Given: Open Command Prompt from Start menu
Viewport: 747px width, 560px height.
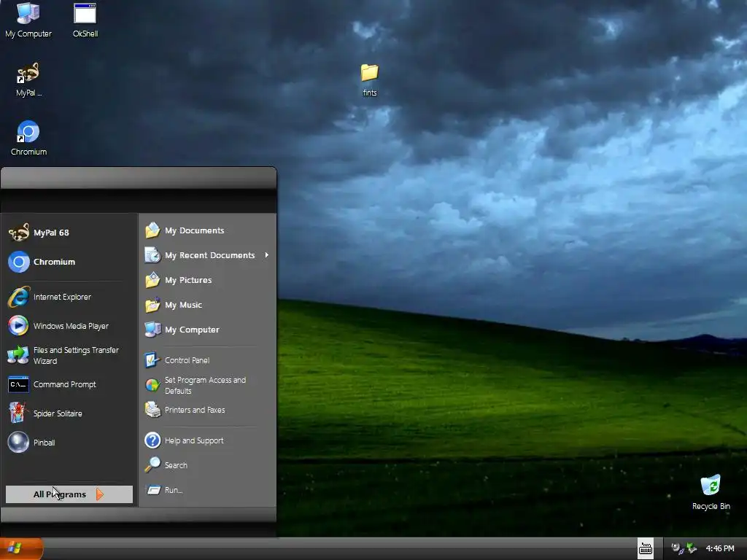Looking at the screenshot, I should pos(69,384).
